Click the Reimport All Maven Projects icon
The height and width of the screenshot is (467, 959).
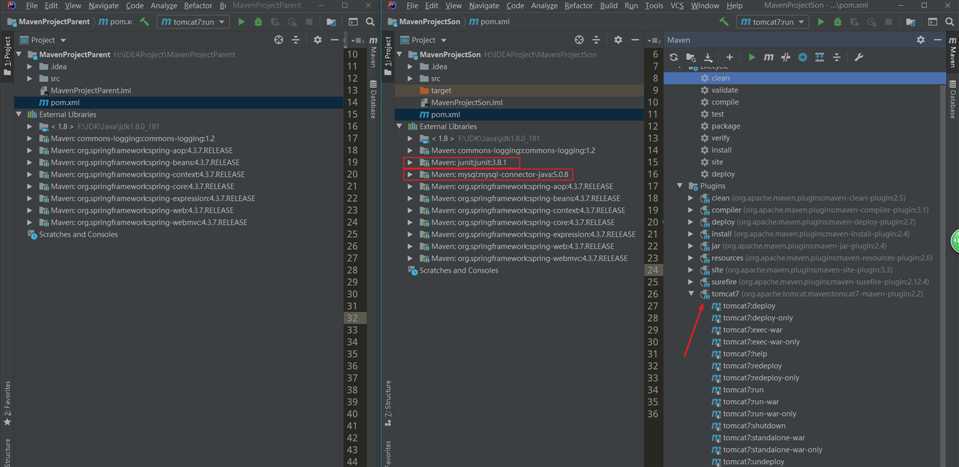[x=673, y=57]
